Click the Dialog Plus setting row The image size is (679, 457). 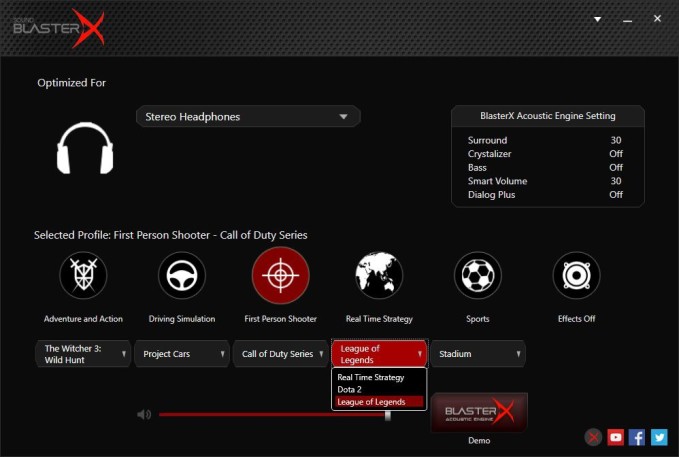tap(545, 195)
